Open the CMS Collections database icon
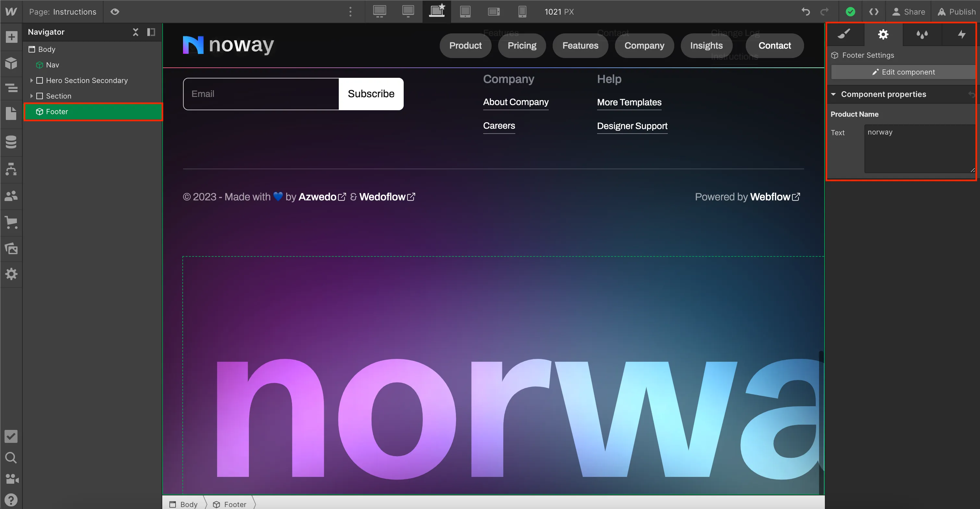 coord(11,142)
